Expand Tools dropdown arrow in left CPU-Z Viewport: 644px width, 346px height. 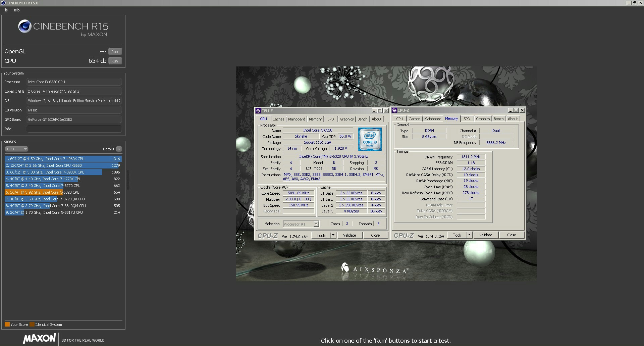pos(333,236)
